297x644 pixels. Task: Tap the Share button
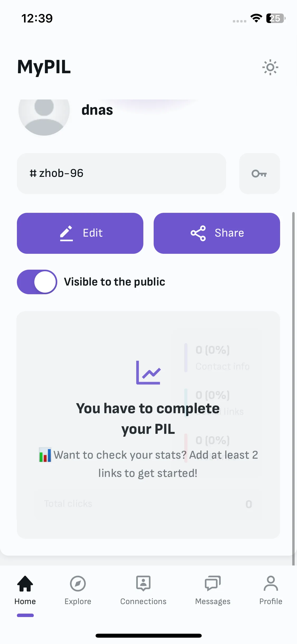[x=217, y=233]
